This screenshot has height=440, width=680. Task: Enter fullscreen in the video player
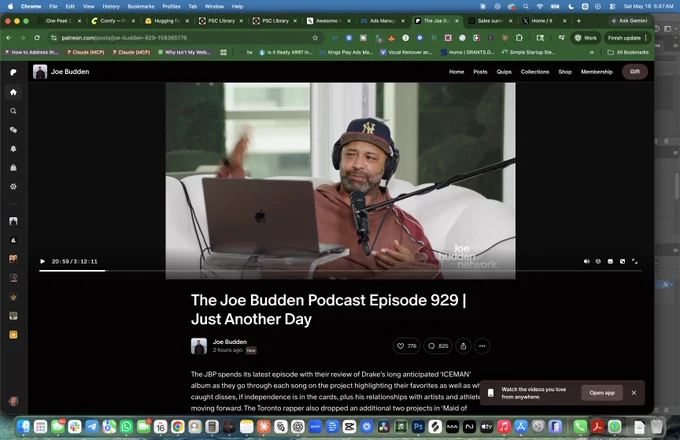coord(634,261)
